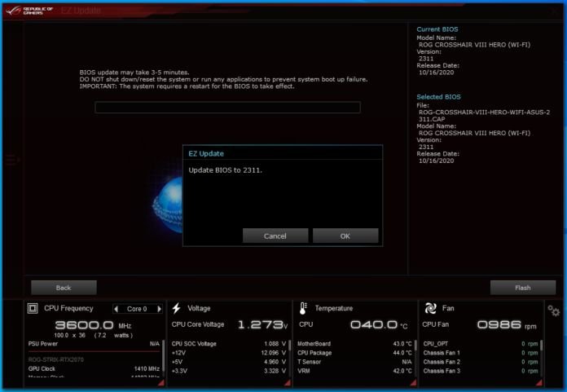The image size is (567, 392).
Task: Click the VRM temperature row
Action: tap(354, 371)
